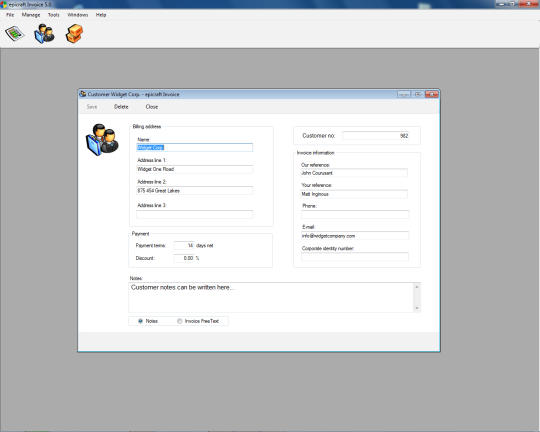
Task: Click the Name input field
Action: pos(195,147)
